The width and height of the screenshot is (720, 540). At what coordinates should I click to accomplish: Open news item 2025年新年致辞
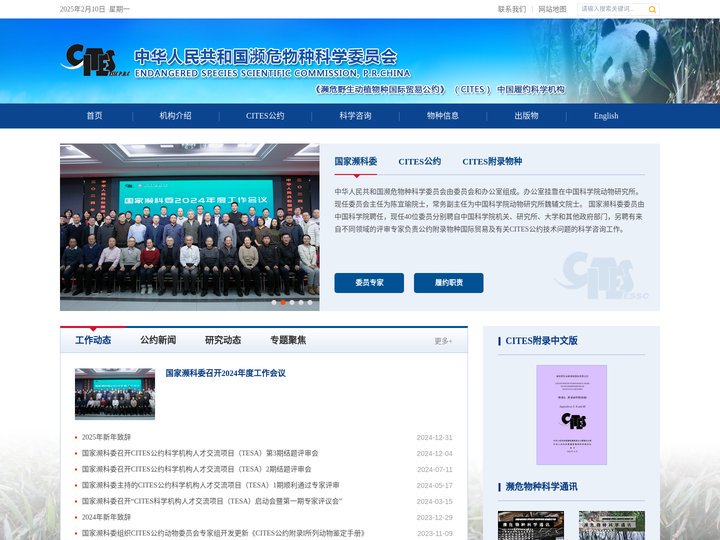click(107, 437)
